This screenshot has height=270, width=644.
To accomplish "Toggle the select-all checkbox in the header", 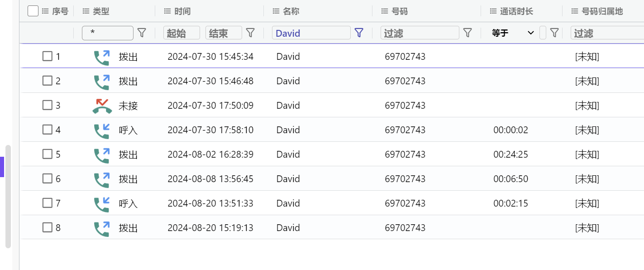I will point(33,11).
